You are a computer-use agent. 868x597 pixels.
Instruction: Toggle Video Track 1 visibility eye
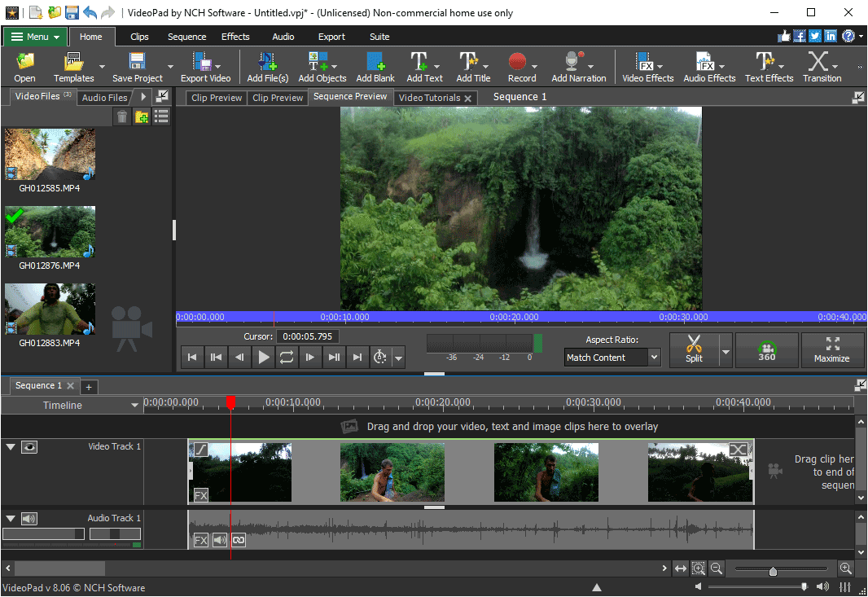click(x=29, y=447)
